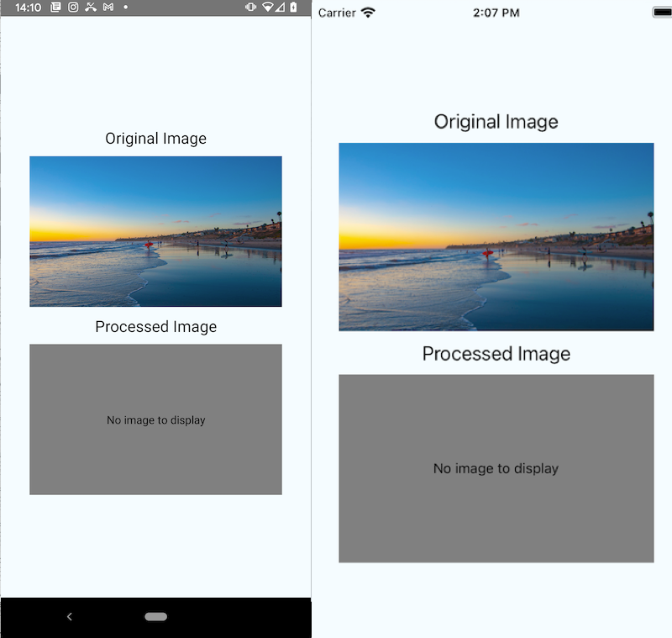Tap the Android home pill button
The width and height of the screenshot is (672, 638).
[x=155, y=616]
